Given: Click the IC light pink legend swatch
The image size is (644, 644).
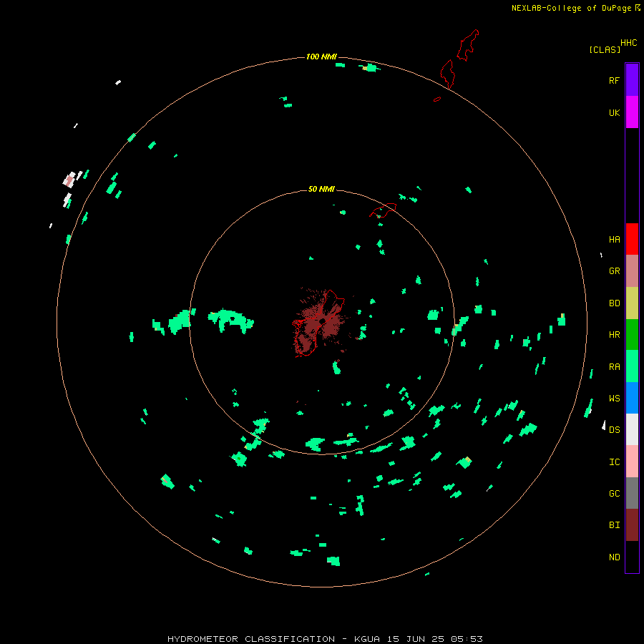Looking at the screenshot, I should pyautogui.click(x=632, y=462).
